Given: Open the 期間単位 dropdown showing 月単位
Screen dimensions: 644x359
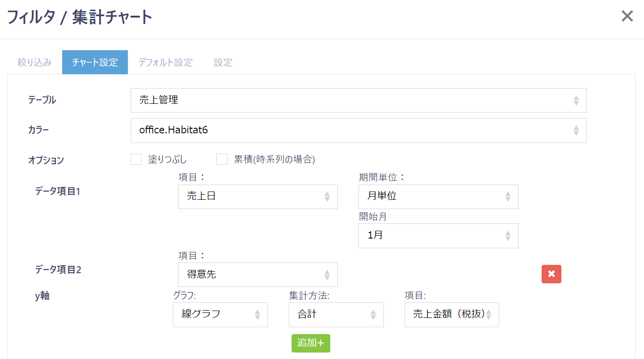Looking at the screenshot, I should pos(438,197).
